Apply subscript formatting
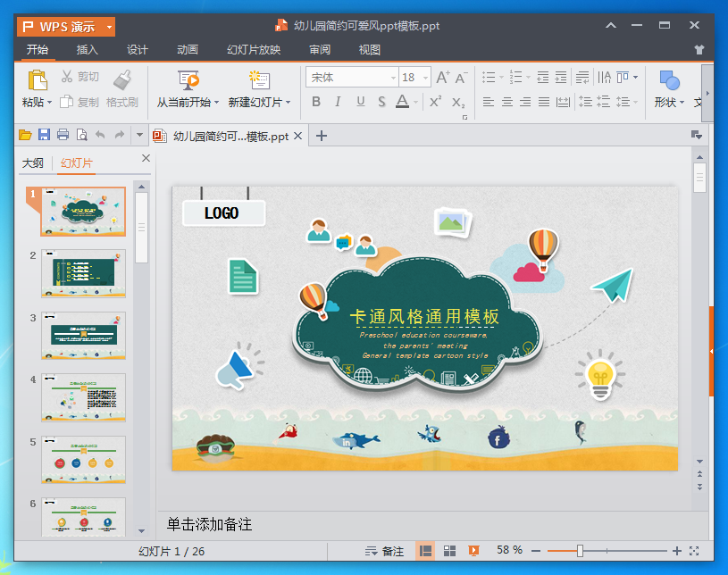728x575 pixels. pos(457,103)
